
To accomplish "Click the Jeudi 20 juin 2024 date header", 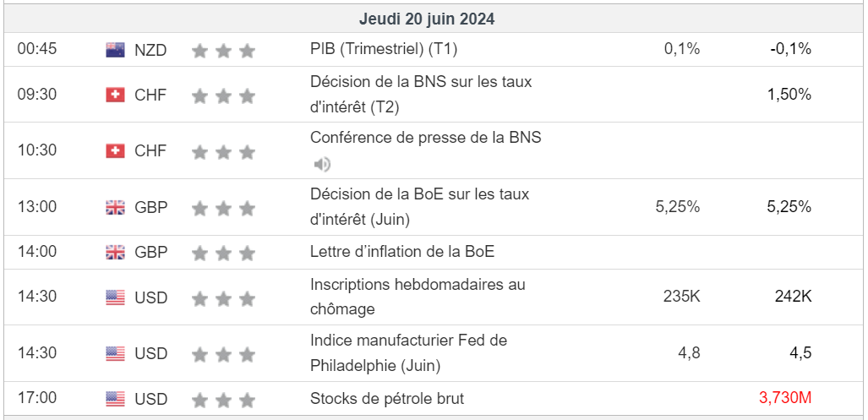I will point(427,19).
